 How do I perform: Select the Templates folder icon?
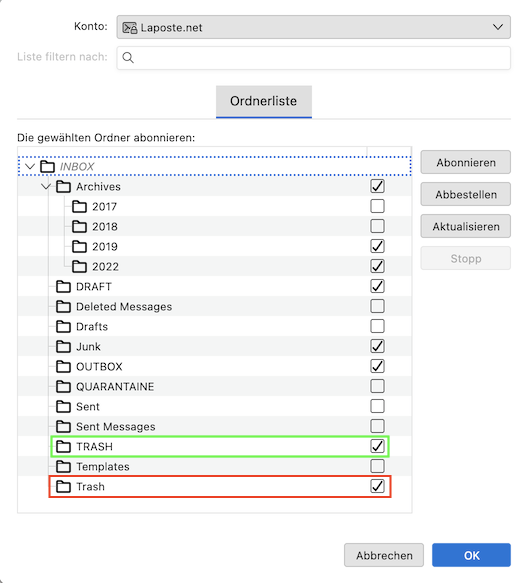pyautogui.click(x=63, y=467)
